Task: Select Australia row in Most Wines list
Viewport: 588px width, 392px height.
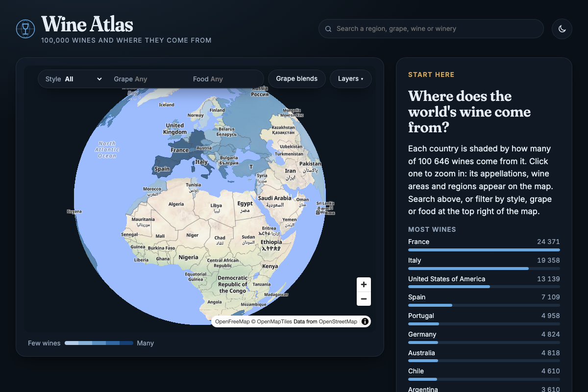Action: 484,356
